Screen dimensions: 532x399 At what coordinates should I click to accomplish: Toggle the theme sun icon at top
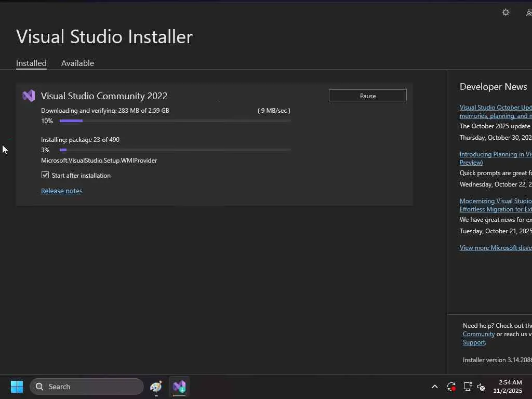[506, 12]
